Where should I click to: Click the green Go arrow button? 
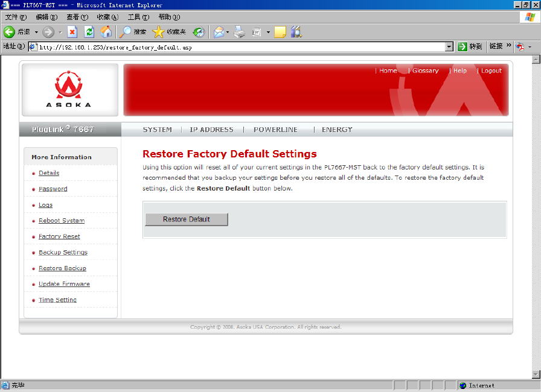462,46
